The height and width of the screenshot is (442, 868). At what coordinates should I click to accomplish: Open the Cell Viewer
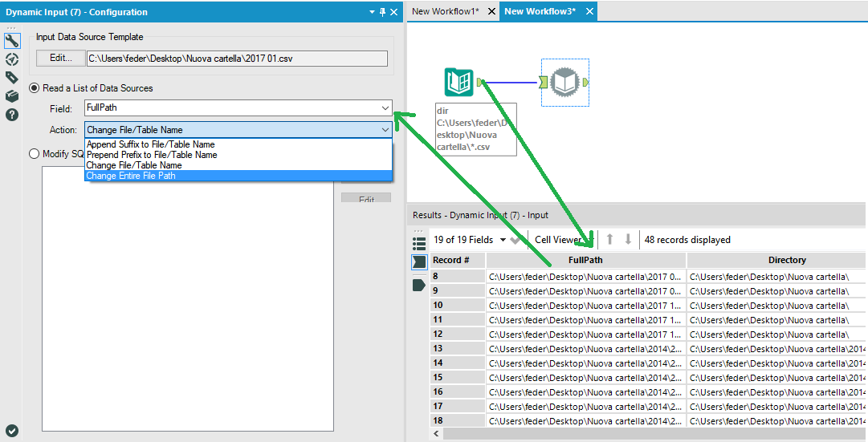[x=558, y=239]
